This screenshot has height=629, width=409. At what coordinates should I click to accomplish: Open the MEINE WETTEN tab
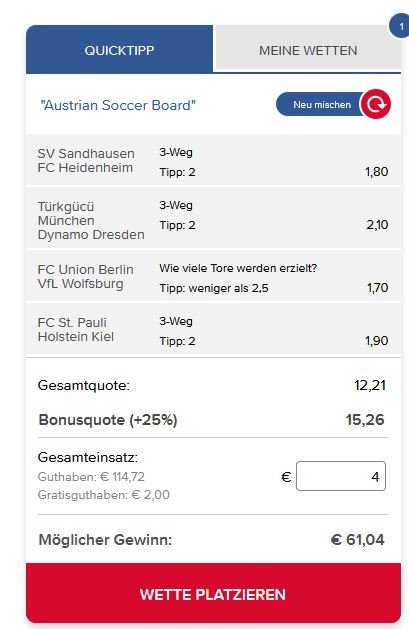[x=308, y=49]
